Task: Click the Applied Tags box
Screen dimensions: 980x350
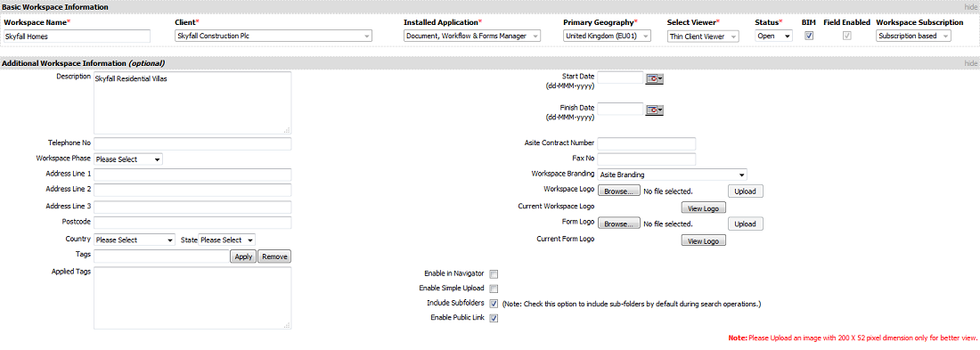Action: pyautogui.click(x=192, y=298)
